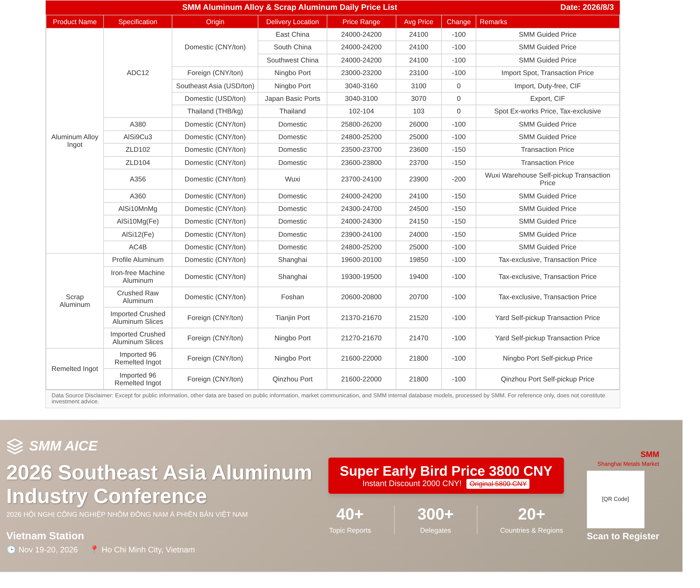Click the AlSi10MnMg specification cell
Image resolution: width=700 pixels, height=588 pixels.
[138, 209]
